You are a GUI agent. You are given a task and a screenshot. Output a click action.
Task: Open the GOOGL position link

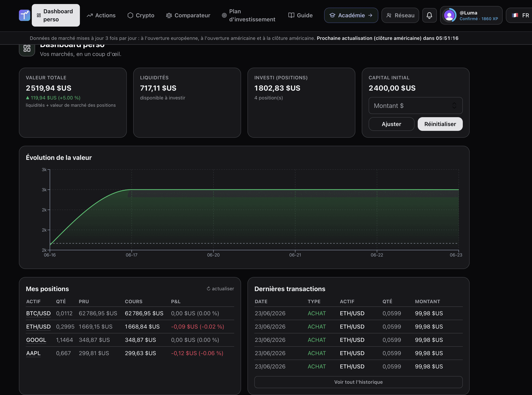point(36,340)
